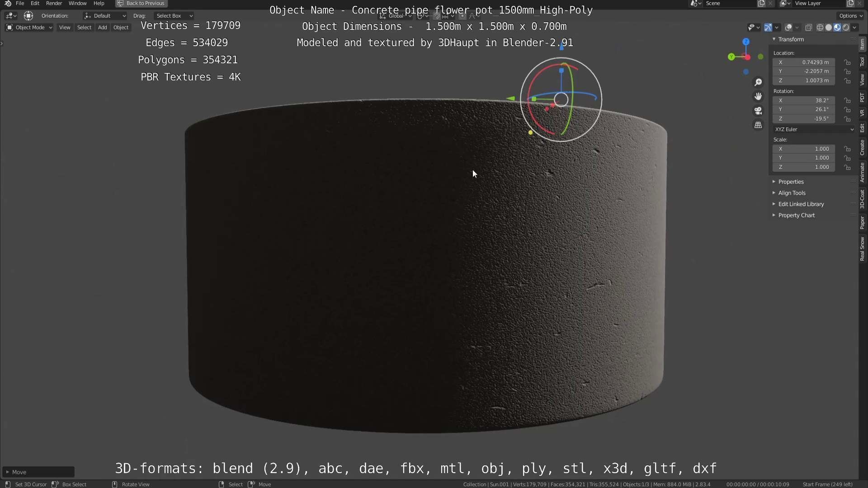The image size is (868, 488).
Task: Switch to material preview shading
Action: 837,28
